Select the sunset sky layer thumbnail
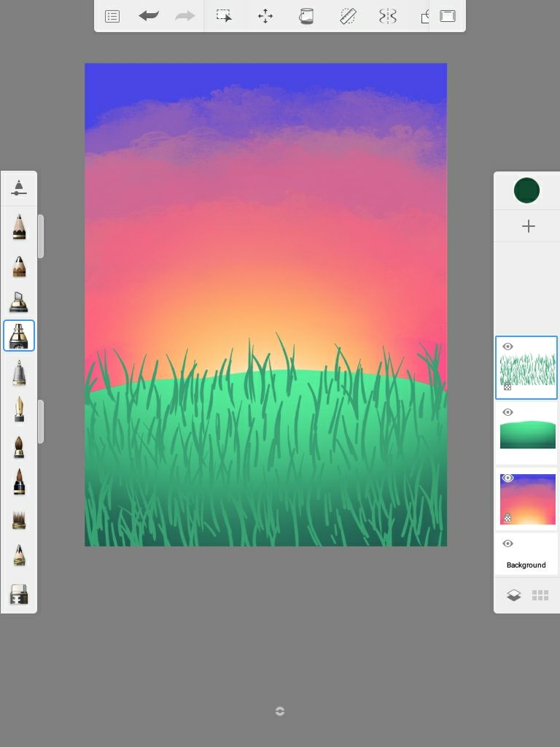Screen dimensions: 560x747 [x=528, y=499]
